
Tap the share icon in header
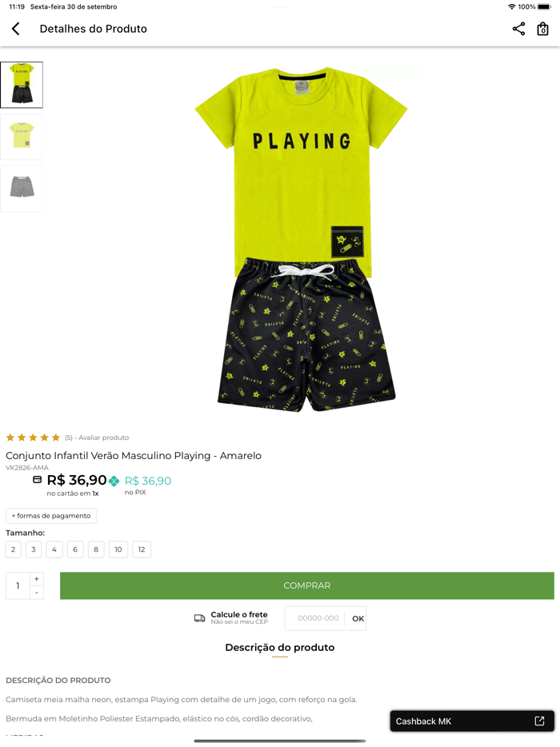click(518, 29)
